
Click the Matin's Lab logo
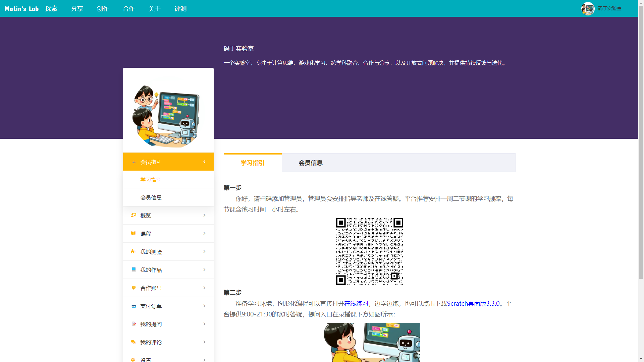21,9
